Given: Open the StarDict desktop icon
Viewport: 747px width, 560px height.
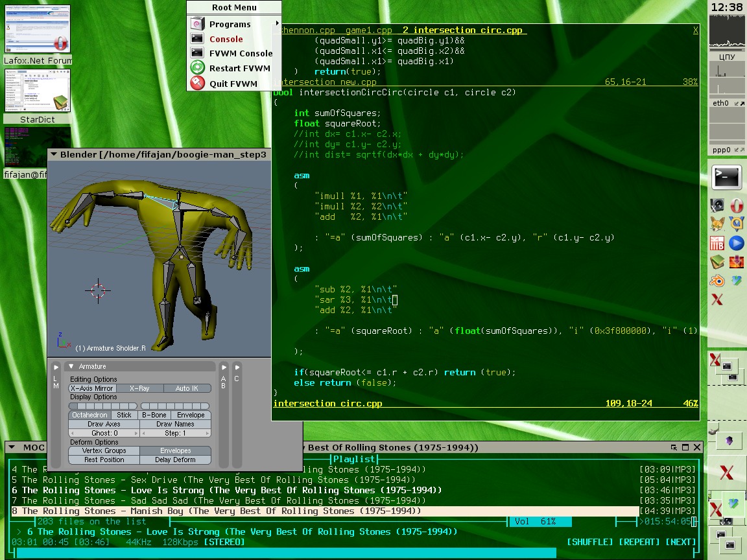Looking at the screenshot, I should pos(38,97).
